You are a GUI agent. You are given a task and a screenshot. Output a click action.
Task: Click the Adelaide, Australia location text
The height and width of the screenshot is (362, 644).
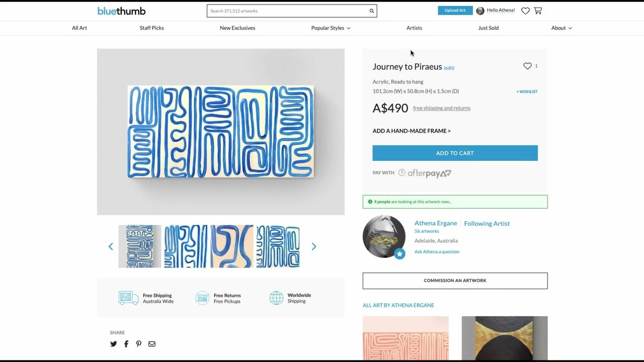tap(436, 241)
